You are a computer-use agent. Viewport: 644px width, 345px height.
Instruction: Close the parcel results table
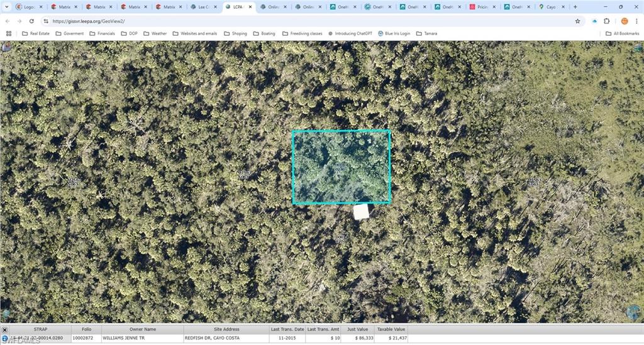pos(4,329)
